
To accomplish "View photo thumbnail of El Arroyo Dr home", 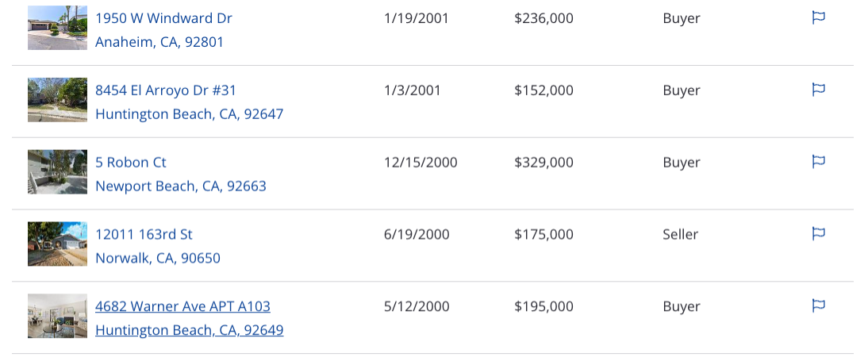I will click(x=58, y=100).
